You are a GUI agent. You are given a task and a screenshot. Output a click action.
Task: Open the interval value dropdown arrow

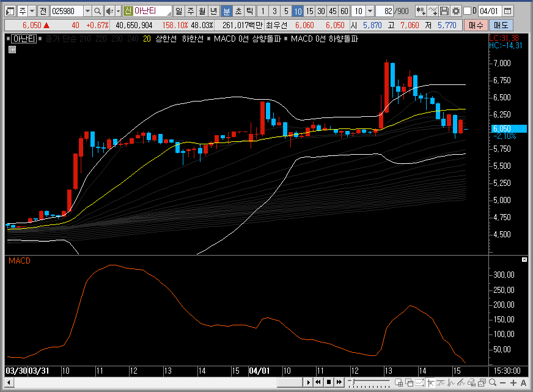(370, 11)
